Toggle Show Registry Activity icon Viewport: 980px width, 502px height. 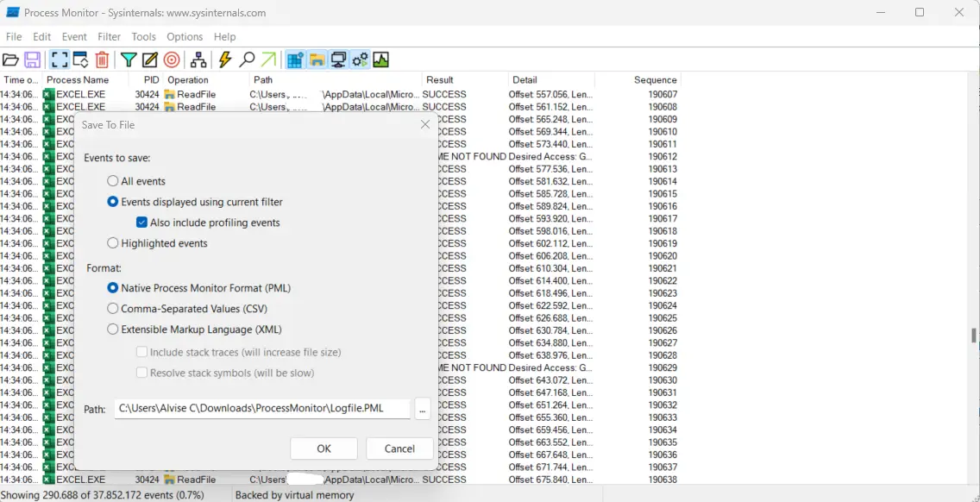[295, 60]
